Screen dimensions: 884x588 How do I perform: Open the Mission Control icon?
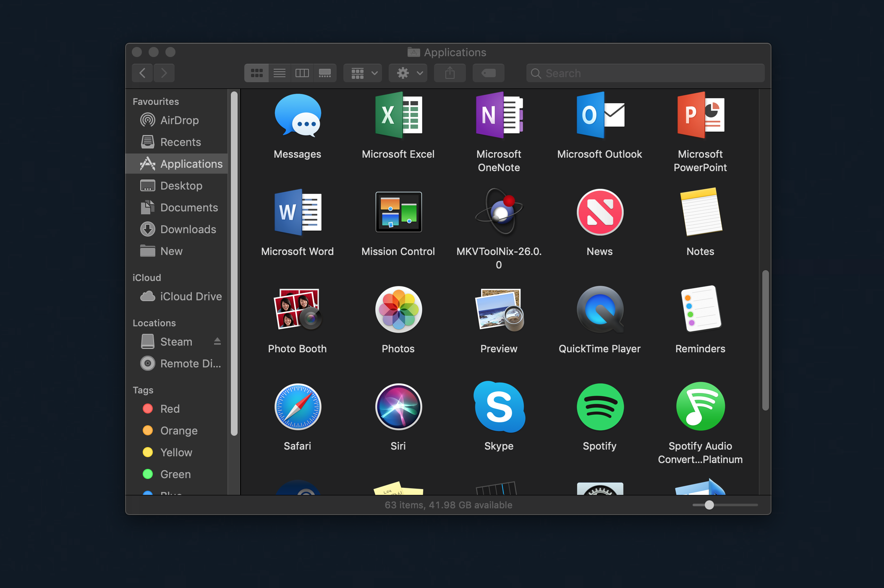click(398, 212)
